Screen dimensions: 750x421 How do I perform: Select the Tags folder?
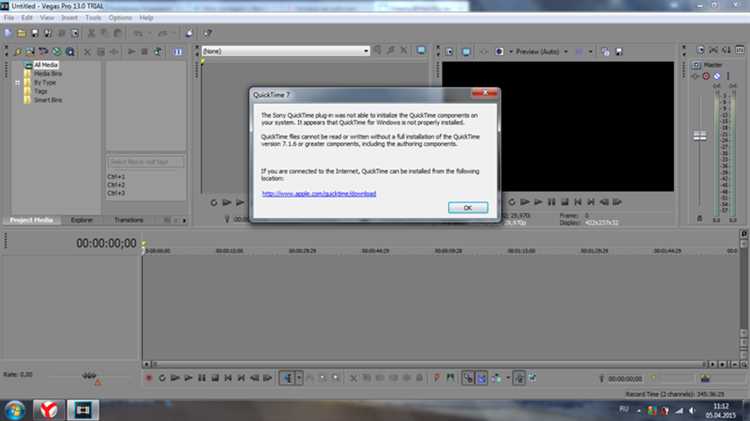(40, 91)
